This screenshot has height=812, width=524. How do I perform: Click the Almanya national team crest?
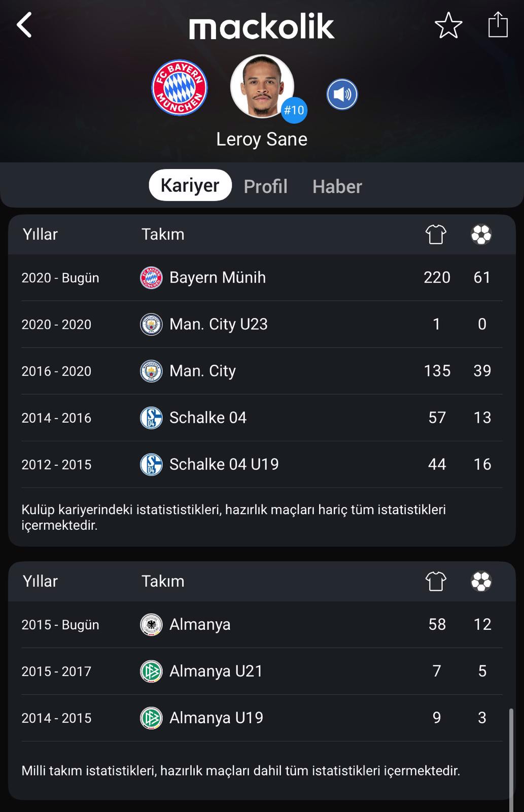151,624
